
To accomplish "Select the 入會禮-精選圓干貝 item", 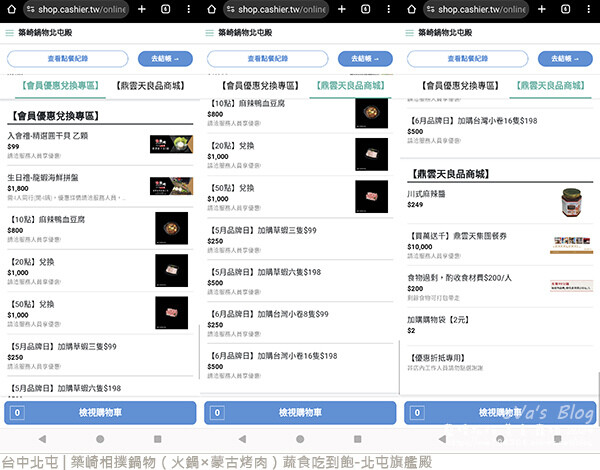I will 70,141.
